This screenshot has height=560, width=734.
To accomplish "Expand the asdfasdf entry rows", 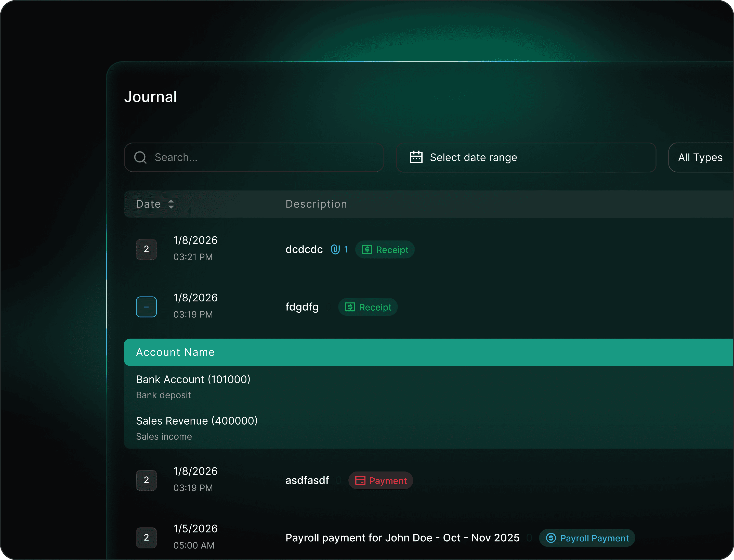I will [146, 480].
